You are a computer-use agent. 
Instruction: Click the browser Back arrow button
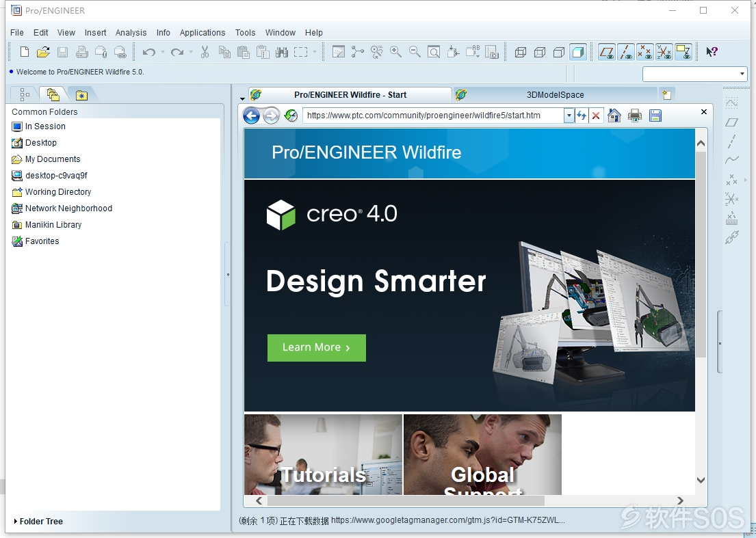251,116
